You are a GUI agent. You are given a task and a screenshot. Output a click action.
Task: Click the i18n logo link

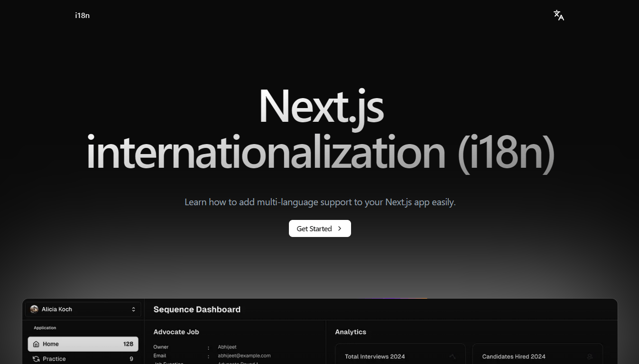tap(82, 15)
